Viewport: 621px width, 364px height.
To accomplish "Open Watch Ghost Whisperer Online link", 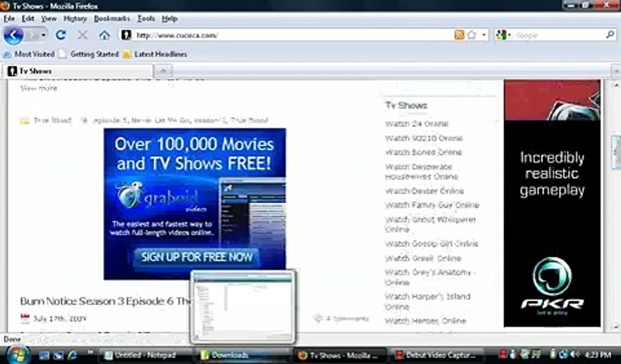I will pos(430,224).
